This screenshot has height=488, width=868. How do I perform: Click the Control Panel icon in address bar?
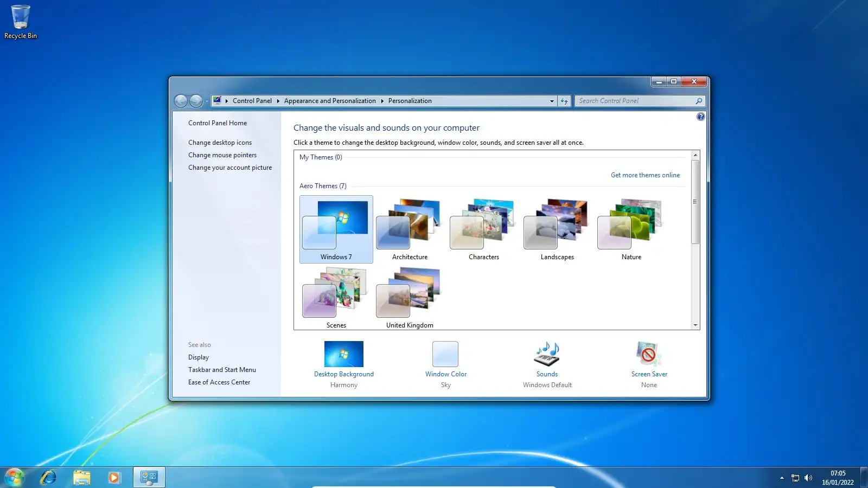click(218, 100)
